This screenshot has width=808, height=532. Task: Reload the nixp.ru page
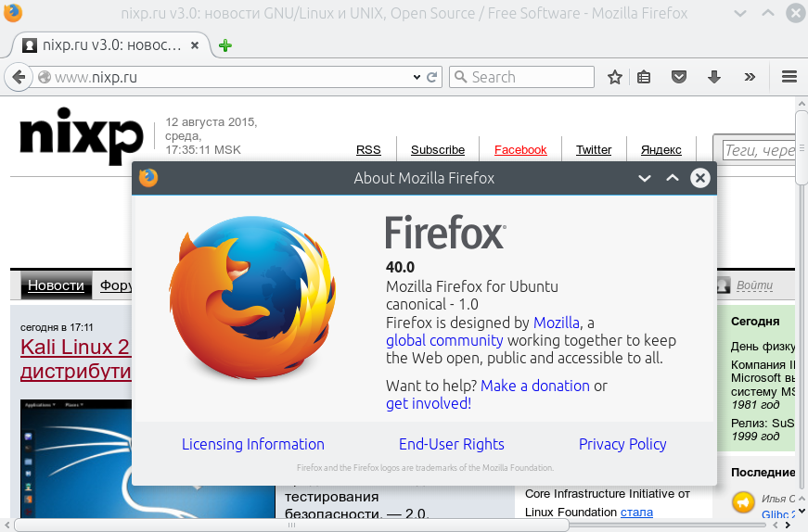pyautogui.click(x=431, y=77)
